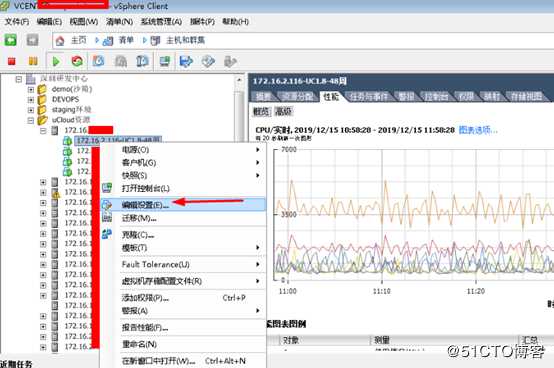Viewport: 554px width, 368px height.
Task: Open the 插件(P) menu
Action: 202,22
